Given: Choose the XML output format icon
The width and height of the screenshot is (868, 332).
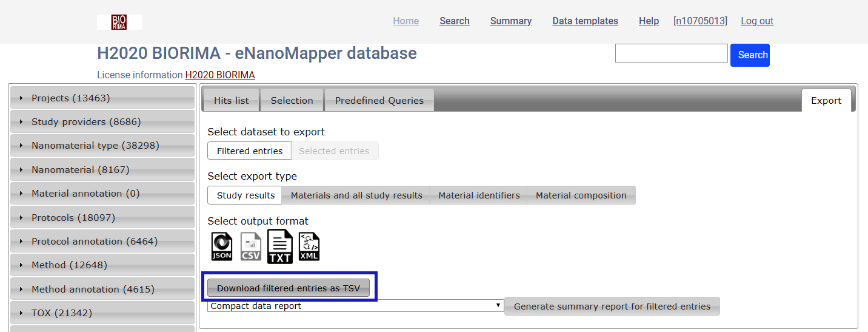Looking at the screenshot, I should [x=309, y=246].
